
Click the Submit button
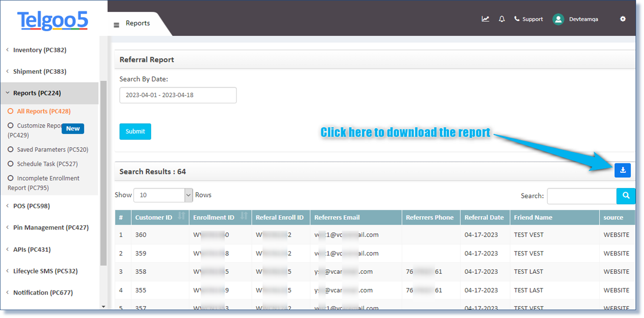pyautogui.click(x=135, y=131)
